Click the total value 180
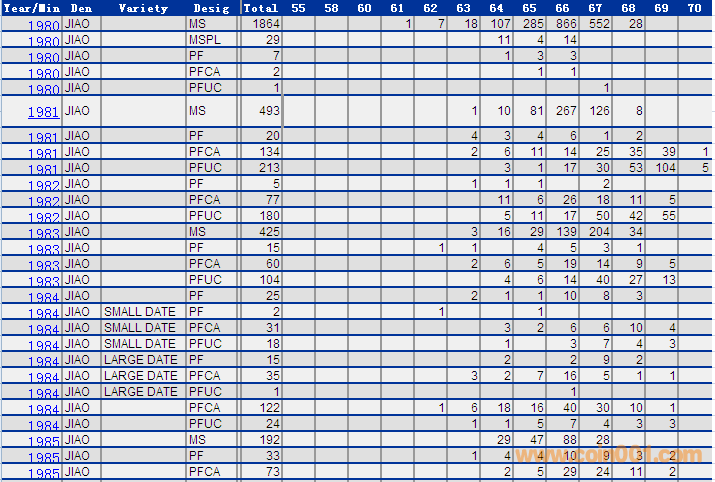715x482 pixels. coord(269,216)
